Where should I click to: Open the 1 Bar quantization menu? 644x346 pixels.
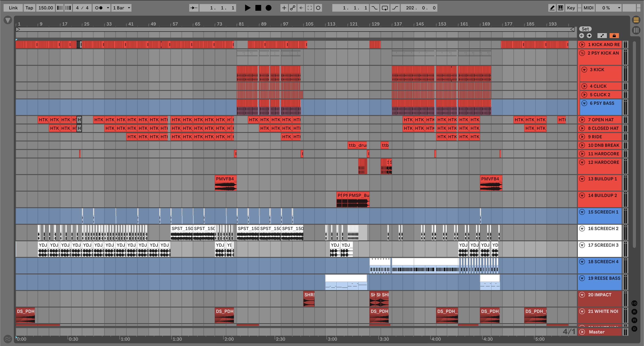pos(121,8)
